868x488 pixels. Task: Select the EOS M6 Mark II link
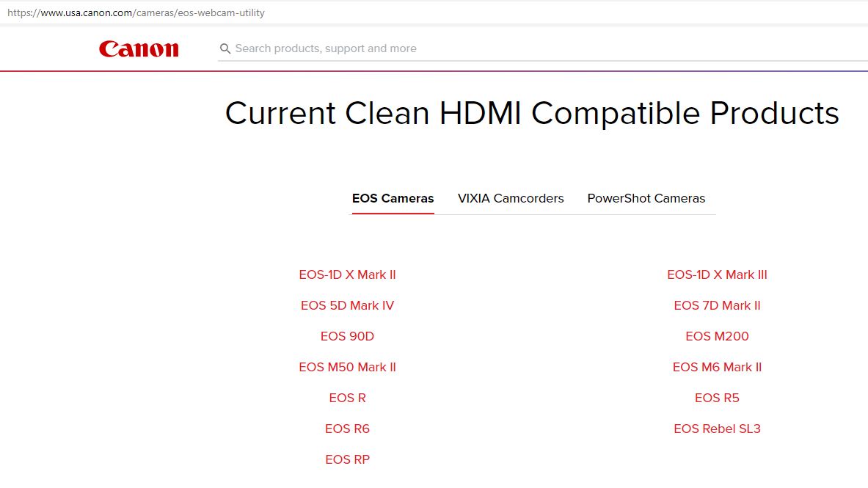pyautogui.click(x=717, y=367)
